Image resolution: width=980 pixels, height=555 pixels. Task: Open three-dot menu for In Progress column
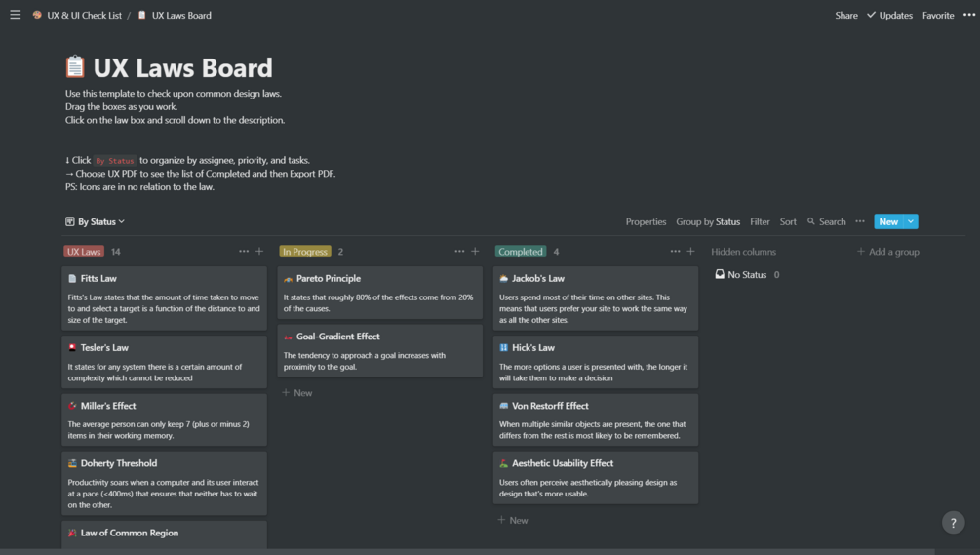[x=459, y=252]
